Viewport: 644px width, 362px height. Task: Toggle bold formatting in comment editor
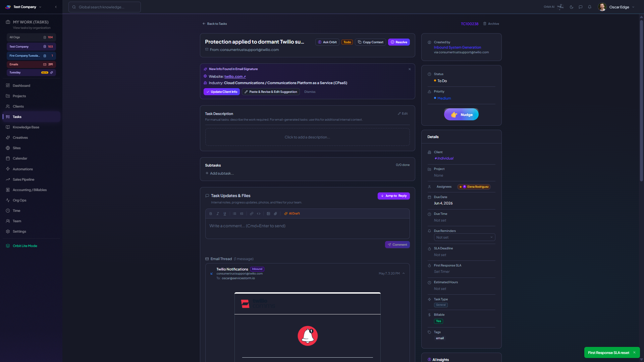211,214
